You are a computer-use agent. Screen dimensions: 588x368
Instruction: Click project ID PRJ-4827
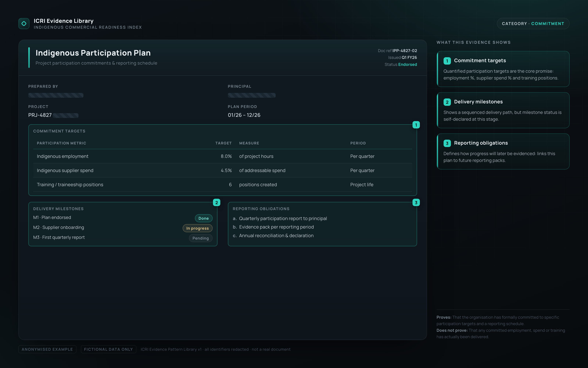(40, 115)
